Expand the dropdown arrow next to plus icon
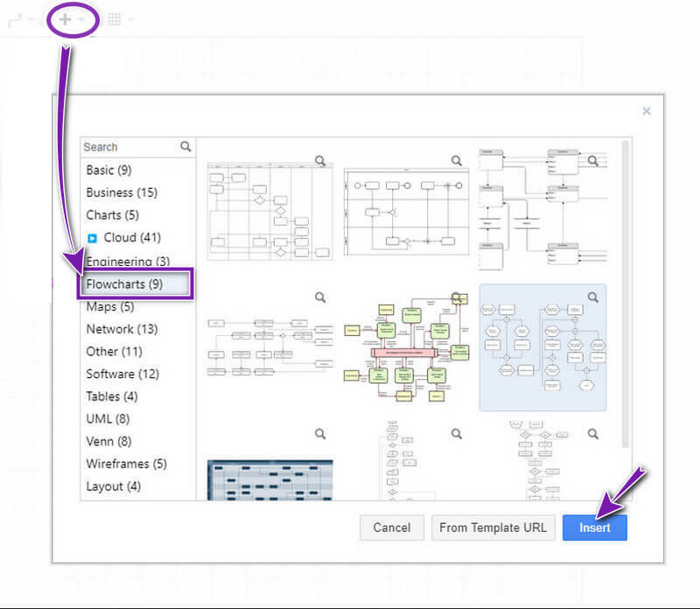 tap(82, 20)
